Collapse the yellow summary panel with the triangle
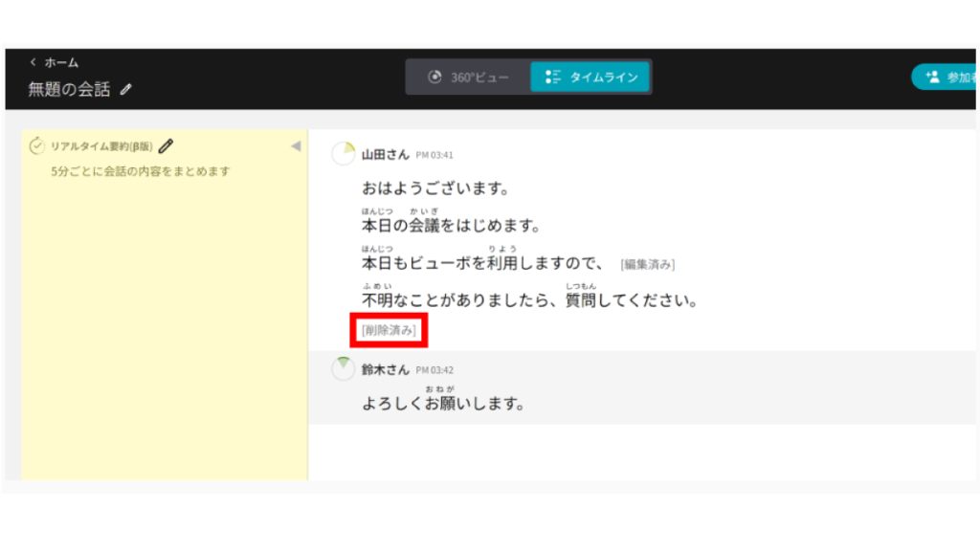This screenshot has height=551, width=980. point(296,146)
